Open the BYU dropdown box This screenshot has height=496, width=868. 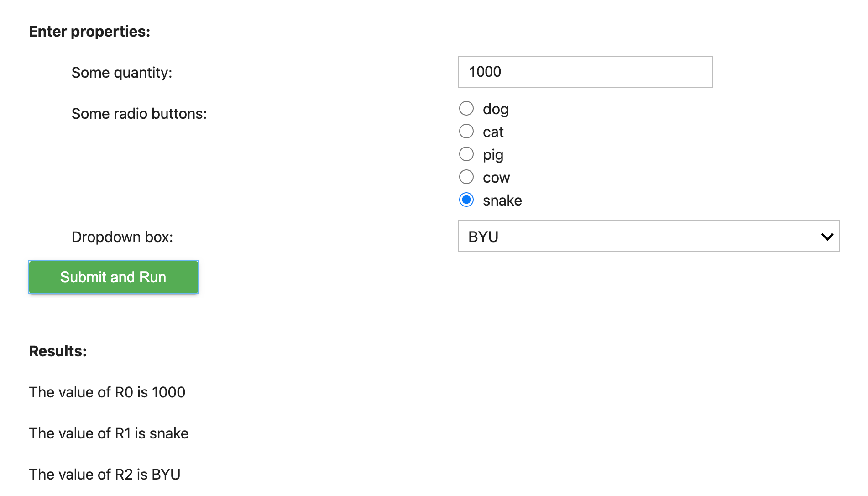648,236
